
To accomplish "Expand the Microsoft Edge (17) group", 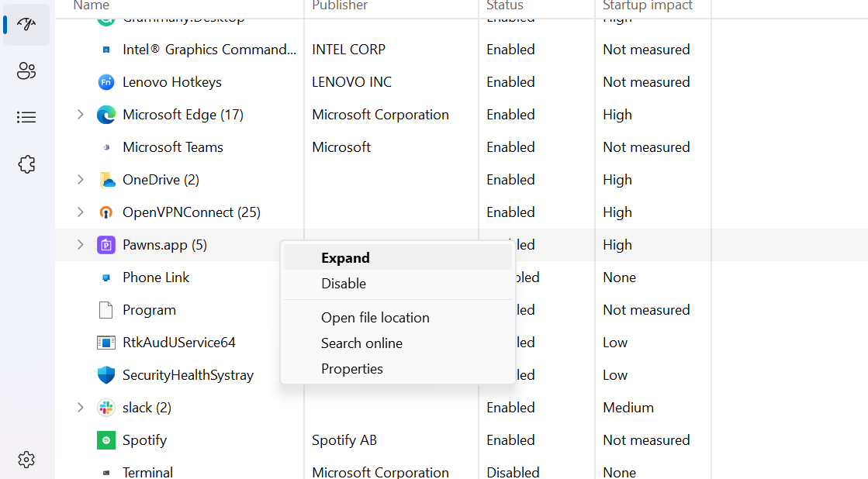I will pos(80,115).
